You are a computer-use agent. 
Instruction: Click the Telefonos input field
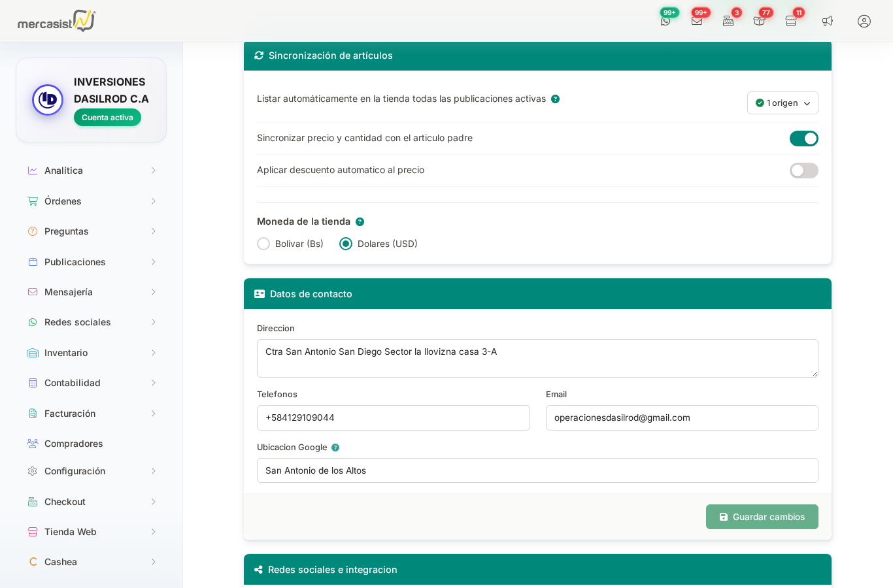coord(393,417)
